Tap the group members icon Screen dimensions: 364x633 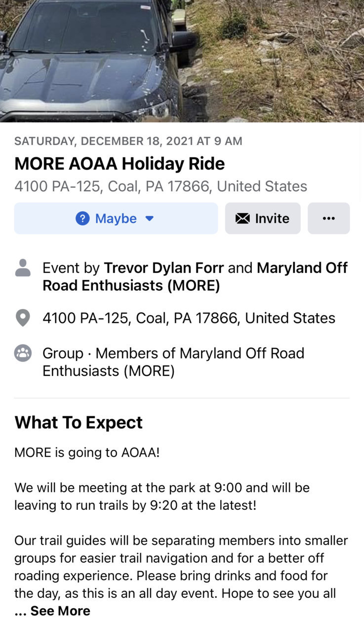pos(23,353)
